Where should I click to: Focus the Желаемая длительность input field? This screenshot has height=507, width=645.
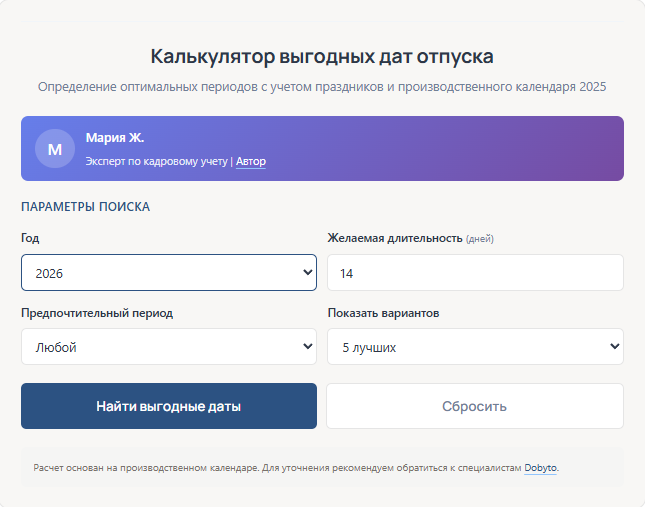[x=475, y=272]
